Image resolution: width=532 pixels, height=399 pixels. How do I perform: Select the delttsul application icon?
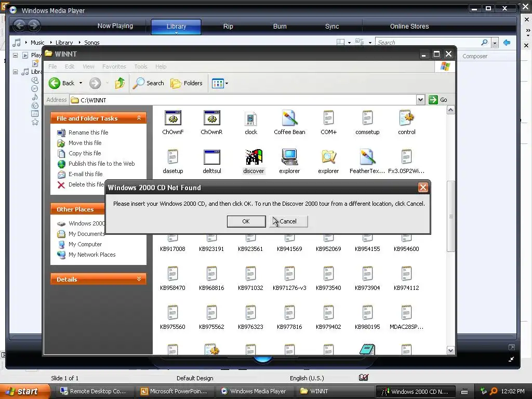(x=212, y=157)
